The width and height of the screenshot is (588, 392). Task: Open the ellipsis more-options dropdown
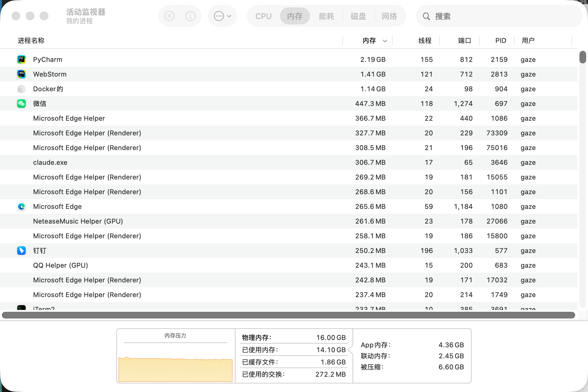pyautogui.click(x=222, y=16)
